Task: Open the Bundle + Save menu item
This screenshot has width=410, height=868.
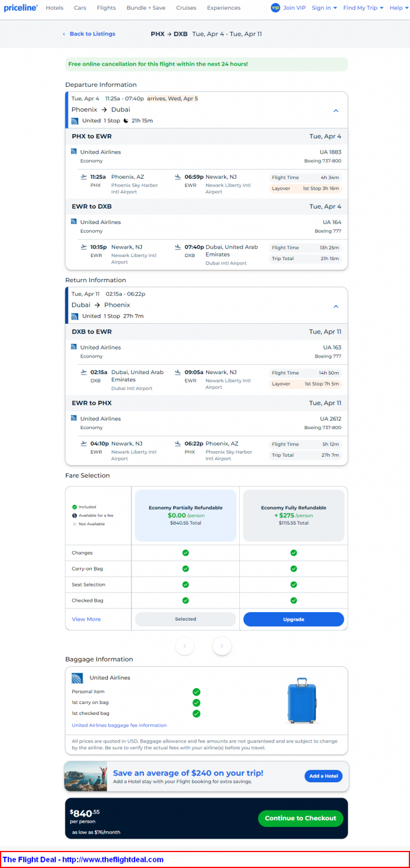Action: pyautogui.click(x=146, y=8)
